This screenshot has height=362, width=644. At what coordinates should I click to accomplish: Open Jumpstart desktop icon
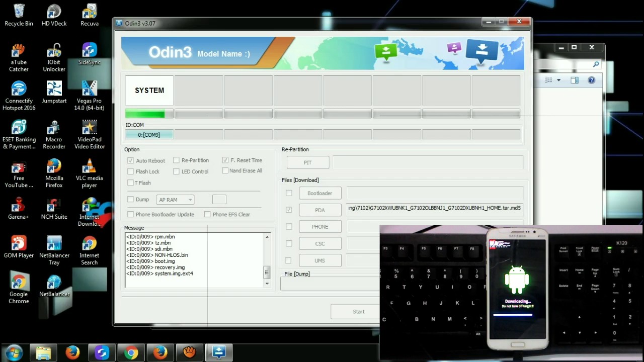tap(54, 93)
